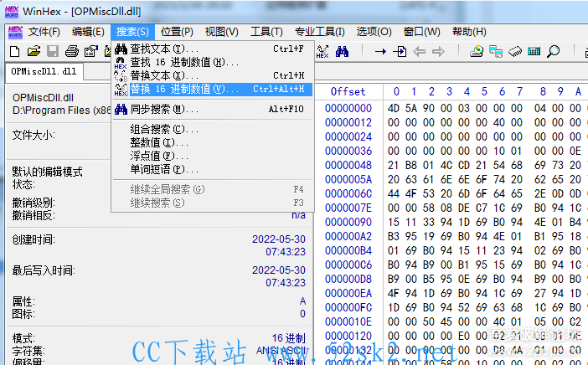Image resolution: width=588 pixels, height=365 pixels.
Task: Click the 撤销级别 label
Action: 34,203
